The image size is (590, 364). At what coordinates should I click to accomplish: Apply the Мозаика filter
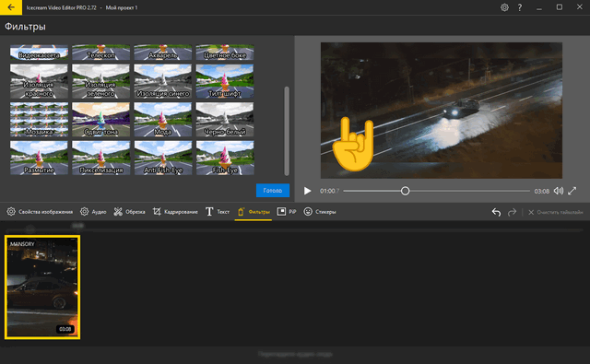coord(39,120)
